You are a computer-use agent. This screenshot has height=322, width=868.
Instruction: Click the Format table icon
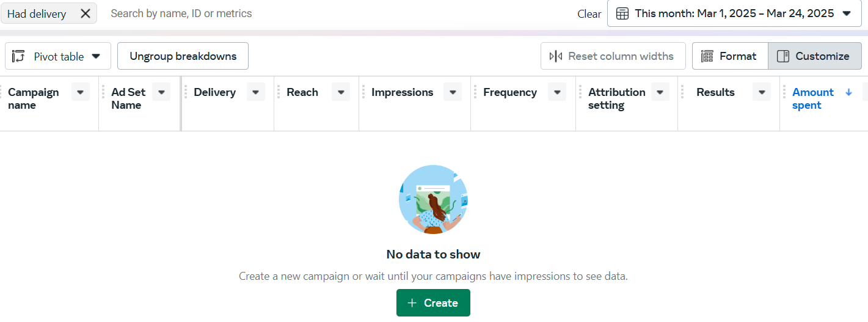coord(707,56)
